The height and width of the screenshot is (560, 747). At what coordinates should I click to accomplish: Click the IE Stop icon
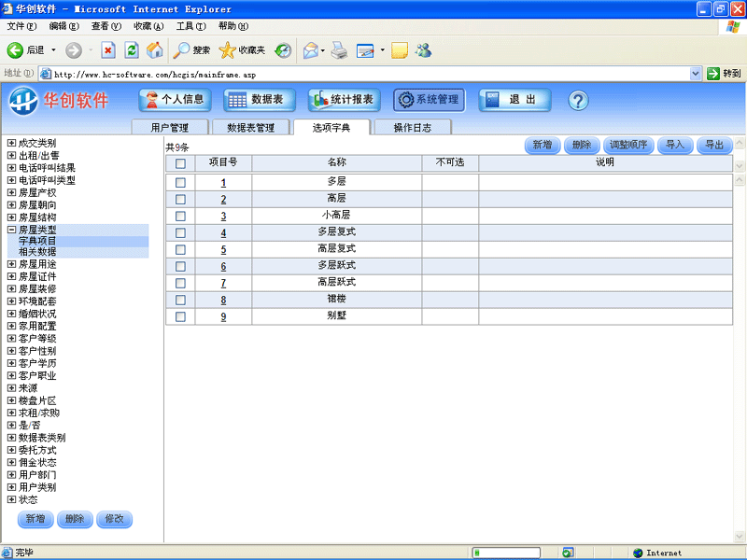pyautogui.click(x=108, y=50)
